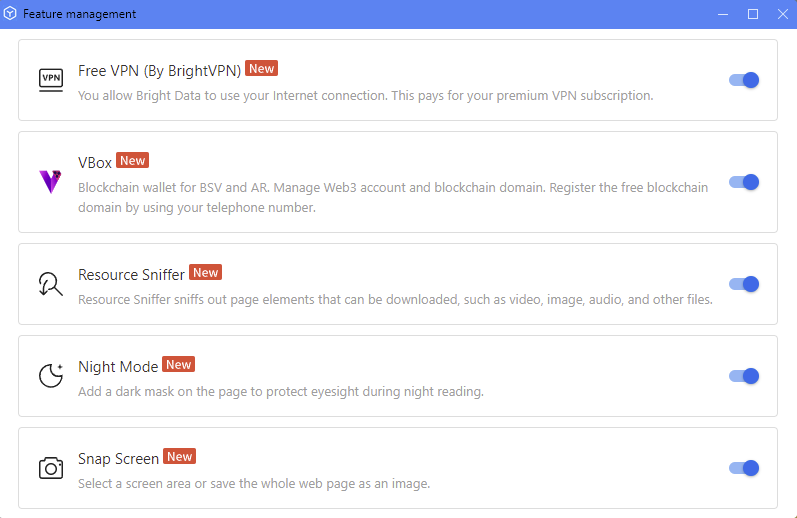
Task: Click the New badge beside Resource Sniffer
Action: (205, 272)
